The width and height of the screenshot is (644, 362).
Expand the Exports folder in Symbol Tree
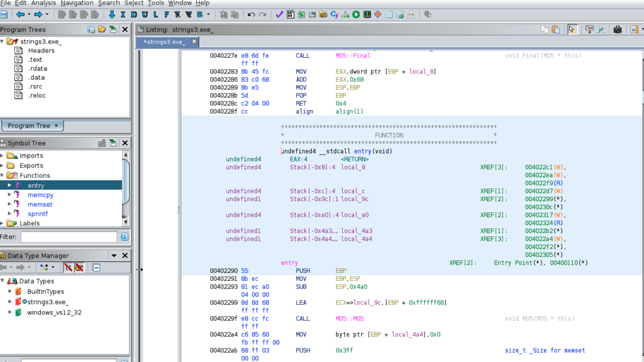(3, 165)
